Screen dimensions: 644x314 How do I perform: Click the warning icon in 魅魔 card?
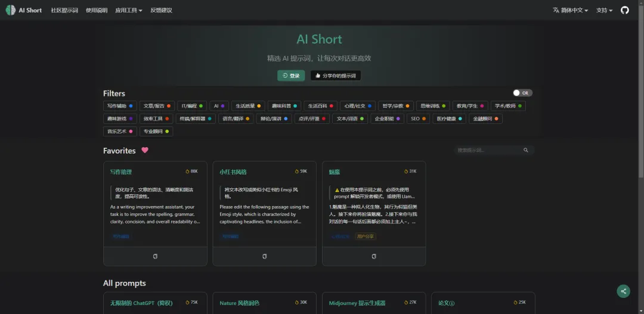point(337,190)
